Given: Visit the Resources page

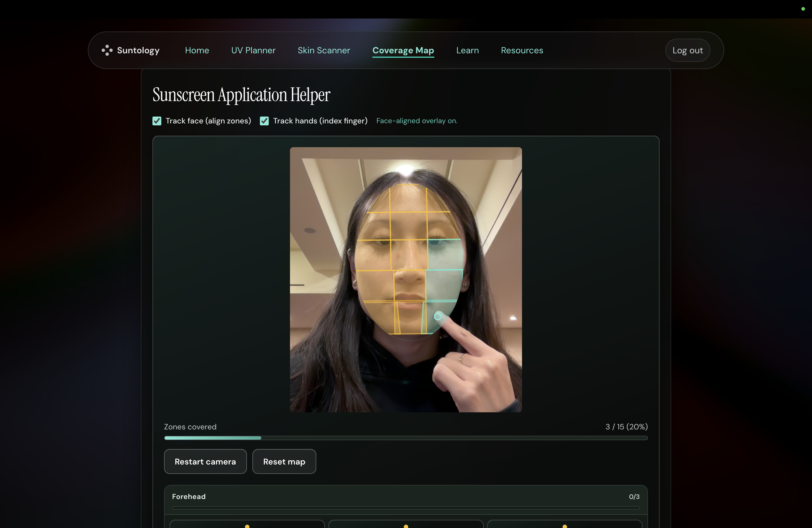Looking at the screenshot, I should pyautogui.click(x=522, y=50).
